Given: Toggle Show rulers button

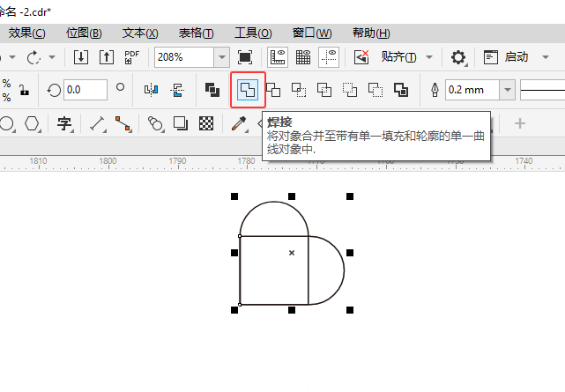Looking at the screenshot, I should tap(278, 57).
